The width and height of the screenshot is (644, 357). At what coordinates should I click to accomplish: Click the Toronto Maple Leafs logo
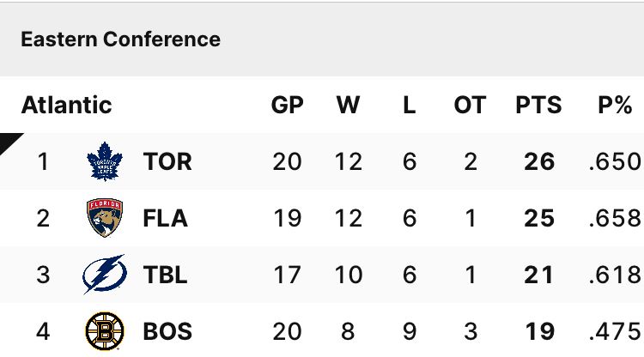pos(105,161)
